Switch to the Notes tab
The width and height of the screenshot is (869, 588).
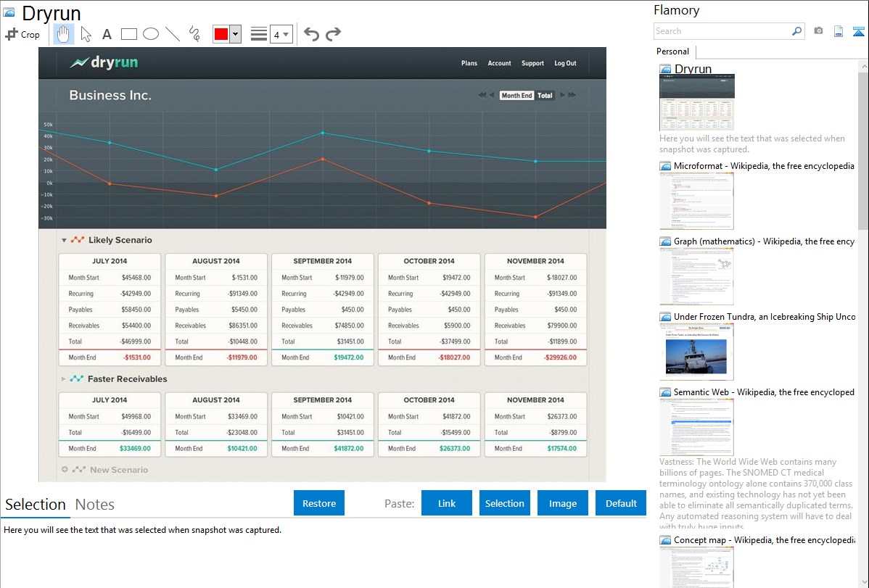95,505
